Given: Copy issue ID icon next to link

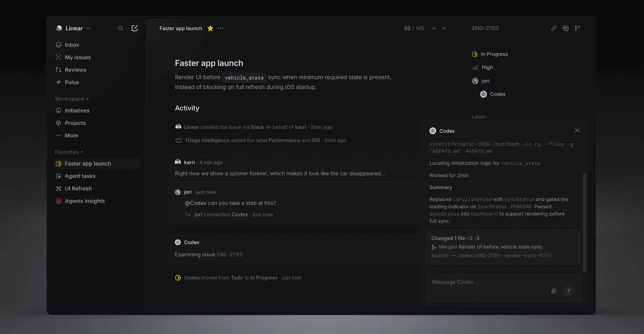Looking at the screenshot, I should click(x=565, y=28).
